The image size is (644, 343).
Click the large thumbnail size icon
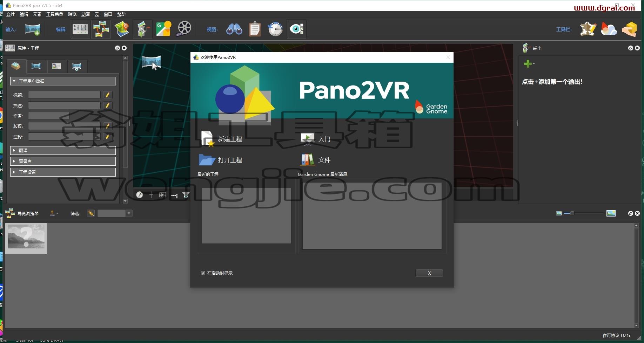pos(611,213)
